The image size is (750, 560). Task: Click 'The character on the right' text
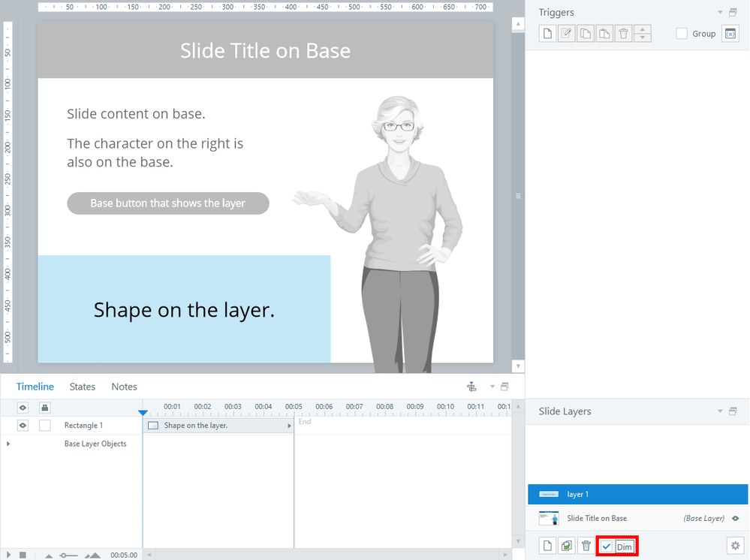tap(155, 152)
